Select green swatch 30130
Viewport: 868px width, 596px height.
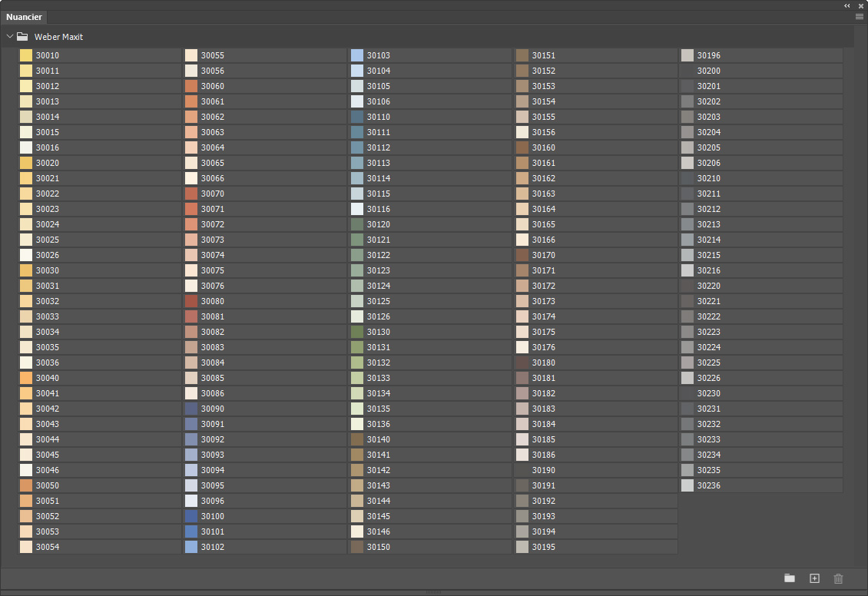click(x=357, y=332)
